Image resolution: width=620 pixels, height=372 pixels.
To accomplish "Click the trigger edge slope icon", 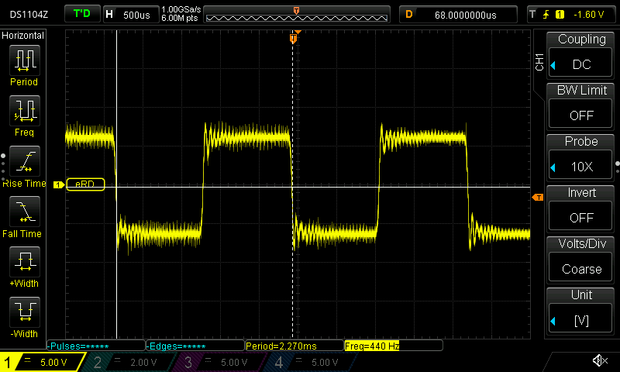I will tap(546, 15).
